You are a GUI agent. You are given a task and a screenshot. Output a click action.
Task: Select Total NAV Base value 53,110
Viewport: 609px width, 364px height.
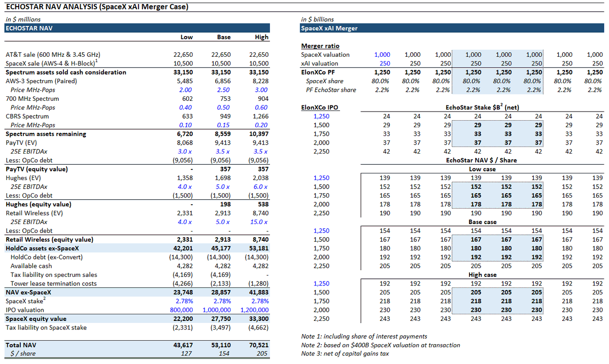pyautogui.click(x=220, y=345)
